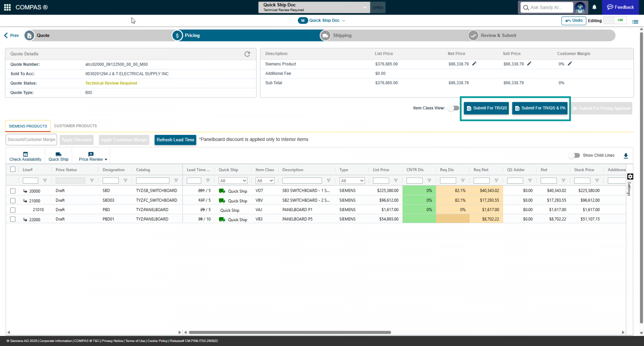Edit the Siemens Product Sell Price
The height and width of the screenshot is (346, 644).
pyautogui.click(x=529, y=64)
